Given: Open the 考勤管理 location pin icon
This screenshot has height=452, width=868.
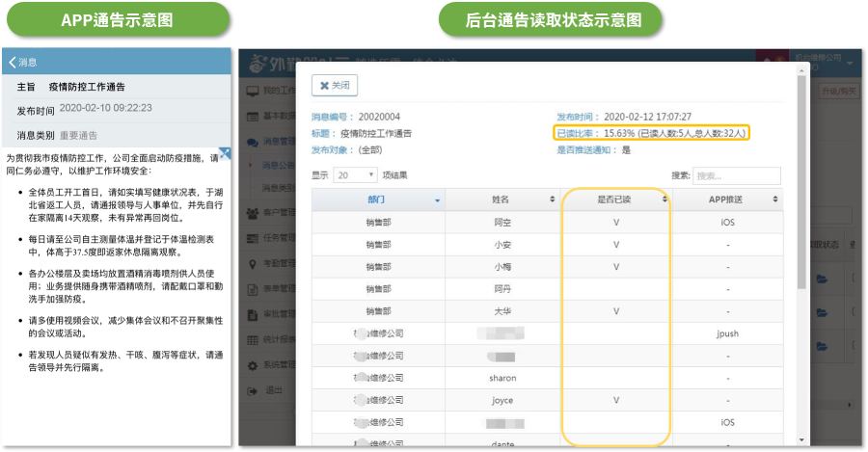Looking at the screenshot, I should [253, 264].
